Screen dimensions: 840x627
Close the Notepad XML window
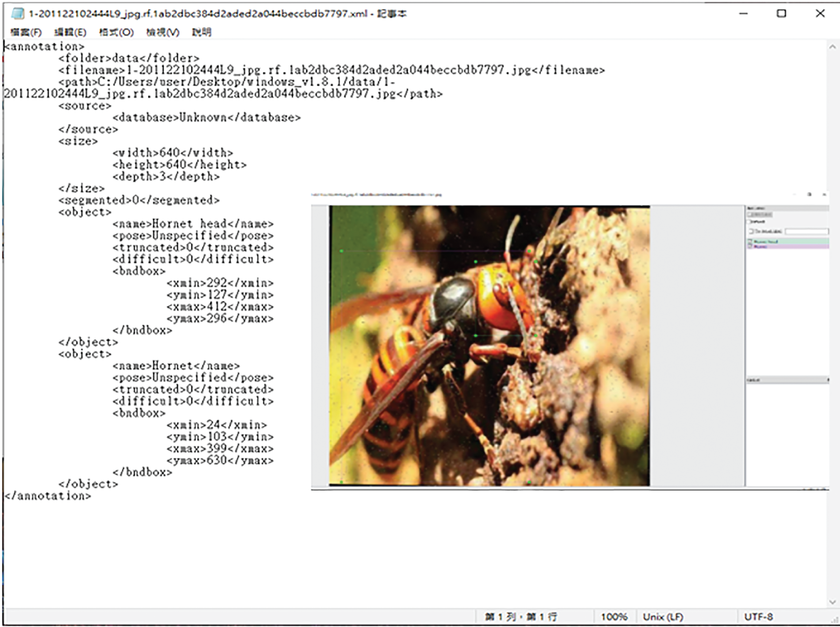(820, 14)
